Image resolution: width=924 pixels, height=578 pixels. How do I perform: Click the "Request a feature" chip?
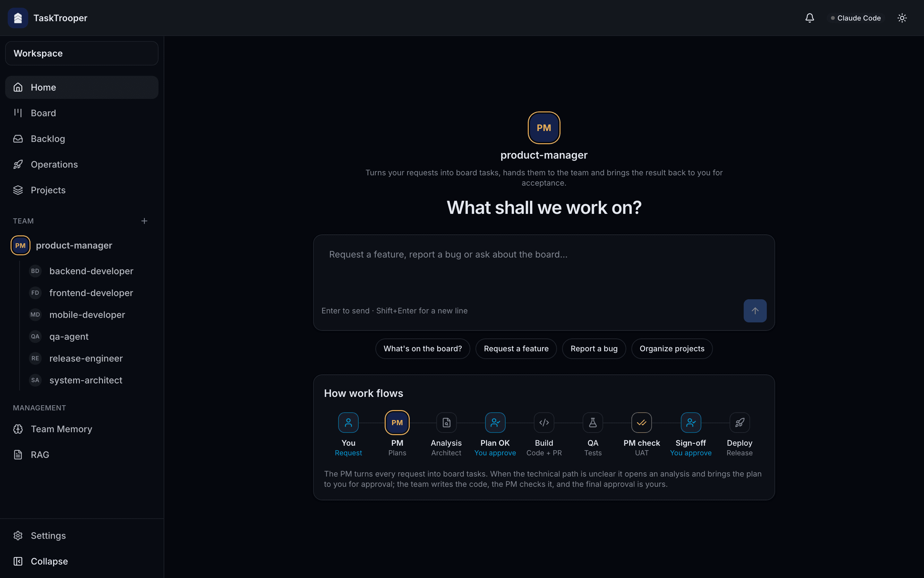pos(516,349)
